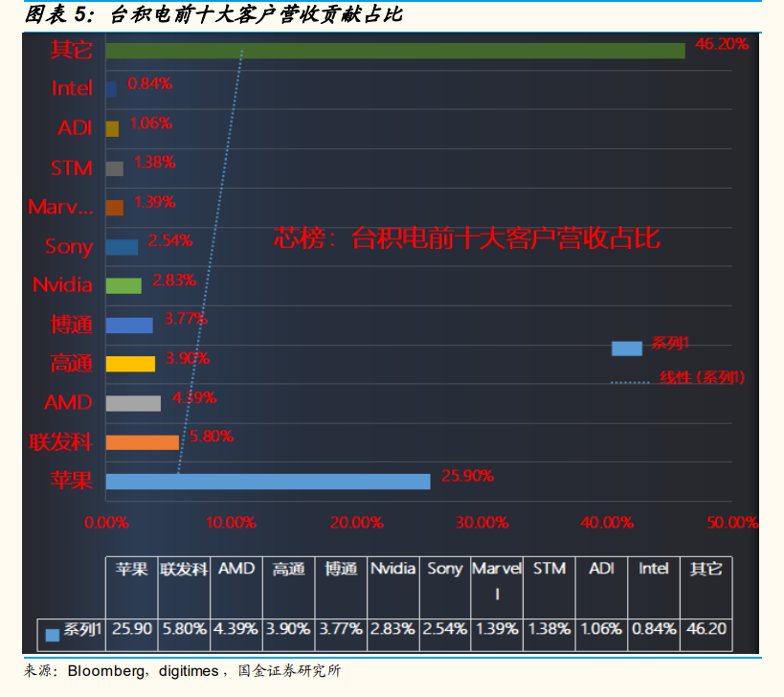The image size is (784, 697).
Task: Select the 其它 category label on the vertical axis
Action: pyautogui.click(x=71, y=50)
